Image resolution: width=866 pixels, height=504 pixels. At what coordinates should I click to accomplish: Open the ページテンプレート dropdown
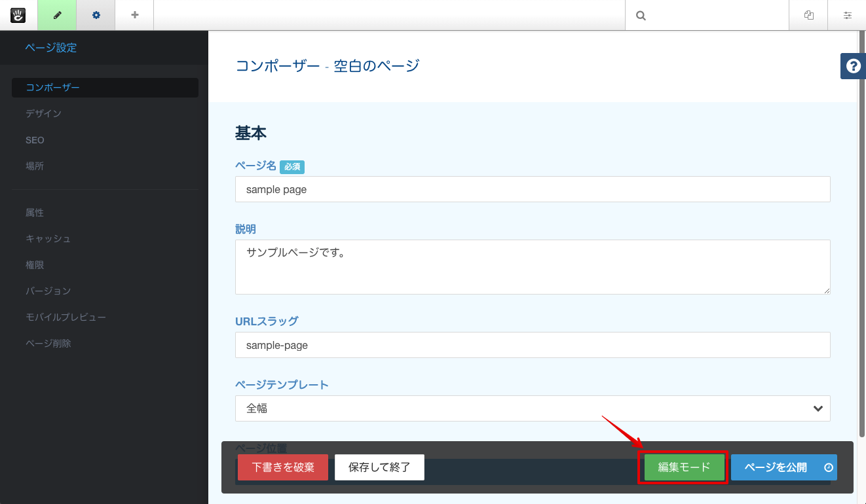pos(532,408)
